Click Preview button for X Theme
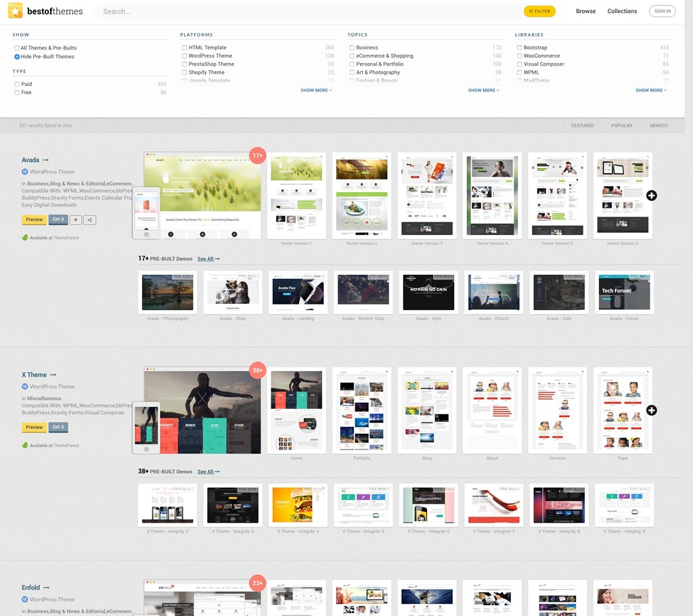Viewport: 693px width, 616px height. [34, 427]
